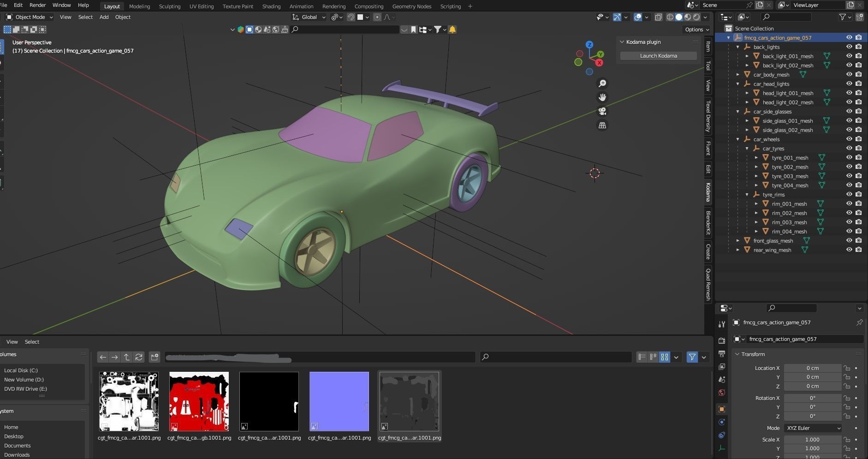Click the select box tool mode icon
Screen dimensions: 868x459
point(7,30)
